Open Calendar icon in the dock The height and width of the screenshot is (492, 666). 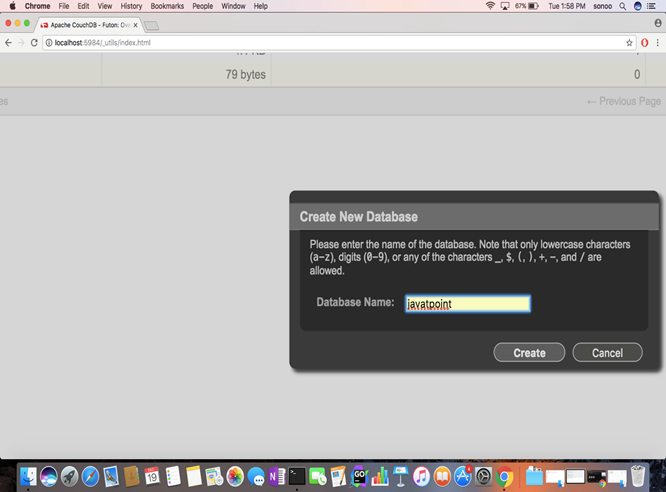(152, 476)
